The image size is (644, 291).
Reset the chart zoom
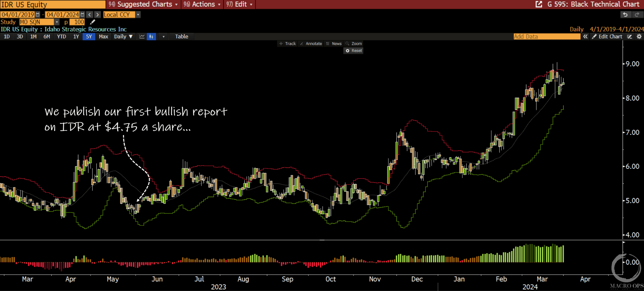[x=354, y=51]
